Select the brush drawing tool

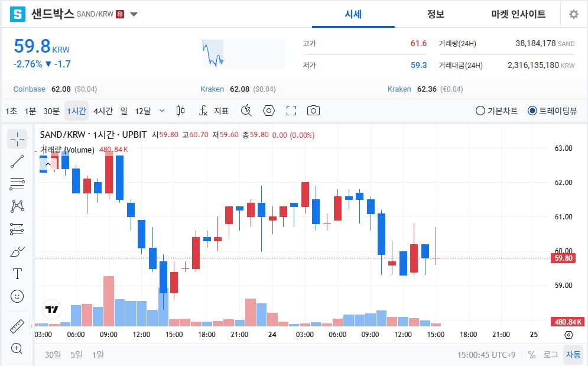[17, 251]
